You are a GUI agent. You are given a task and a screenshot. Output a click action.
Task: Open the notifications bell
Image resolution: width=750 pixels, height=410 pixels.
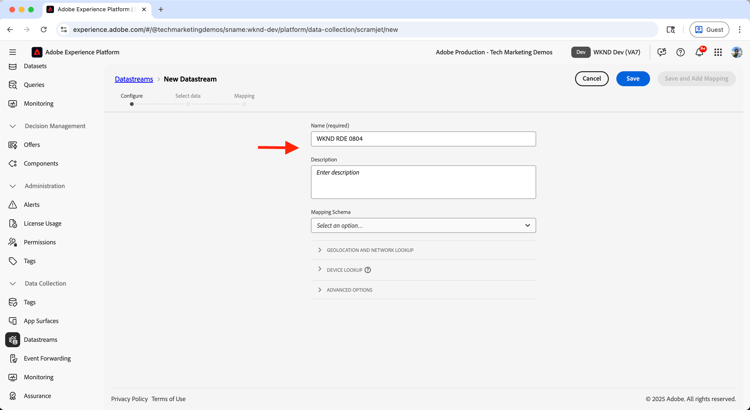[699, 52]
